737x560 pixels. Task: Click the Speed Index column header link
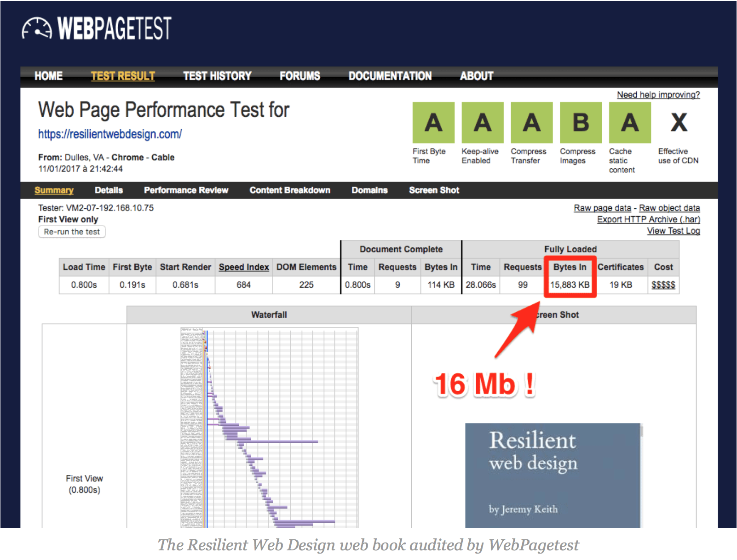(x=244, y=267)
